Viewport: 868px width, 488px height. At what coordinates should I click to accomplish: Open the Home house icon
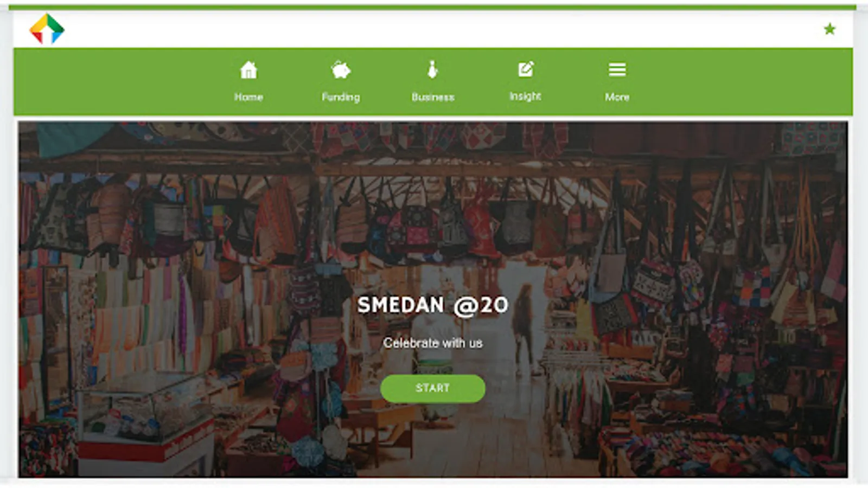tap(248, 70)
